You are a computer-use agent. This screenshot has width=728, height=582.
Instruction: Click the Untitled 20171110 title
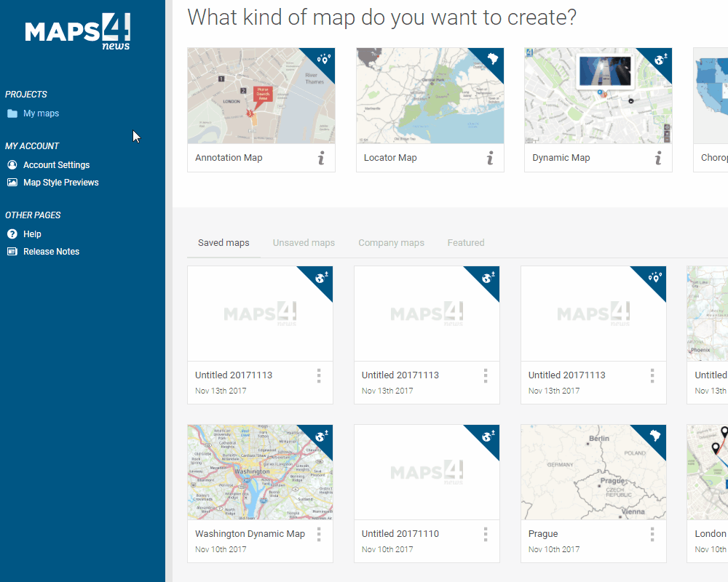pyautogui.click(x=400, y=534)
